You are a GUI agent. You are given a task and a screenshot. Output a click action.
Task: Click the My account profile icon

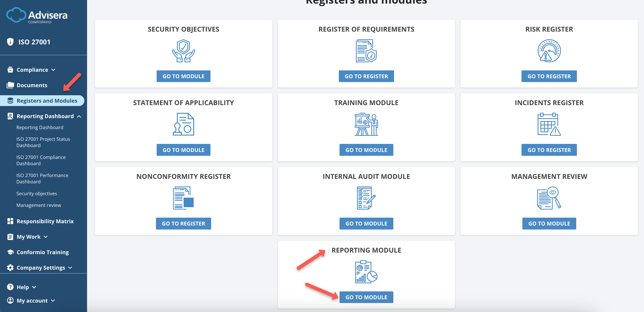(10, 301)
